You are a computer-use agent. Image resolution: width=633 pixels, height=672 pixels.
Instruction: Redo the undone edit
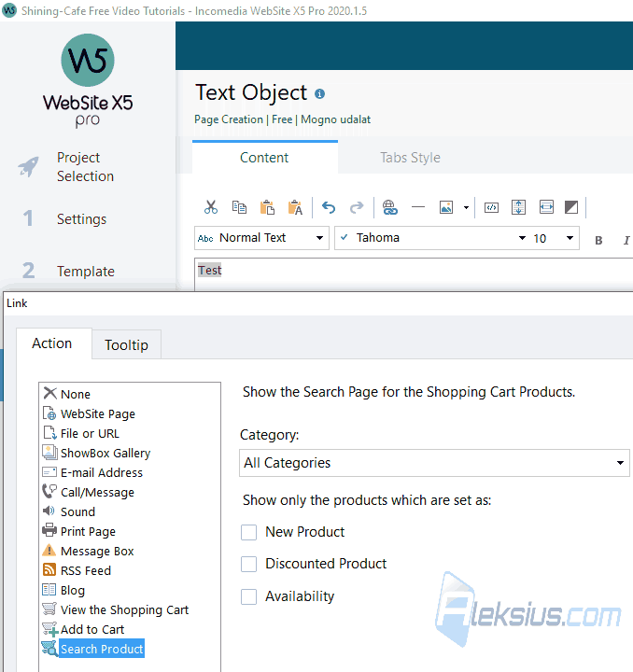(357, 208)
